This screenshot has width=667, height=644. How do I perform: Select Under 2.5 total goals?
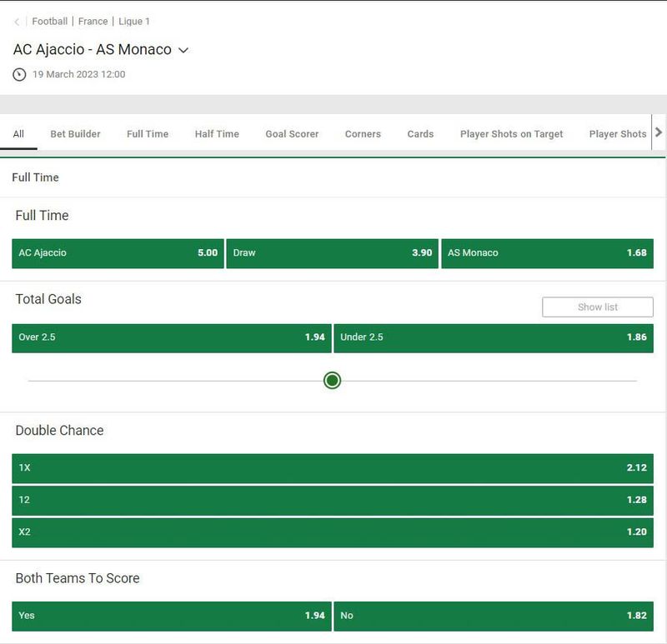(494, 338)
